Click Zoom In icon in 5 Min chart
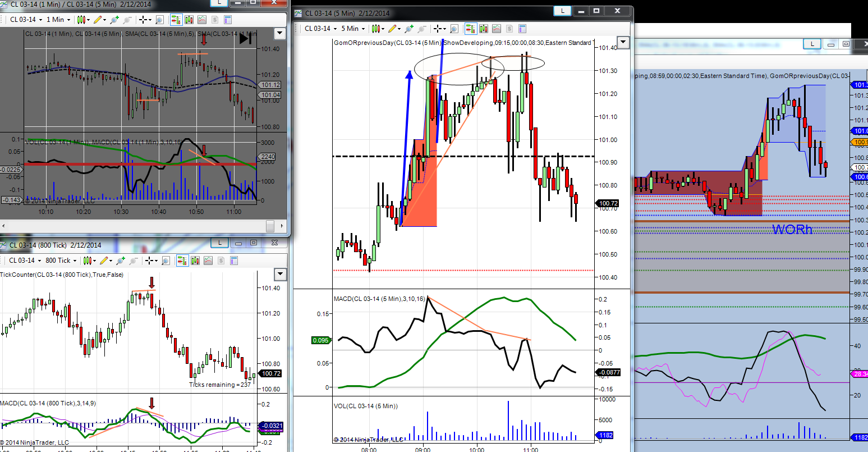The width and height of the screenshot is (868, 452). click(x=409, y=28)
